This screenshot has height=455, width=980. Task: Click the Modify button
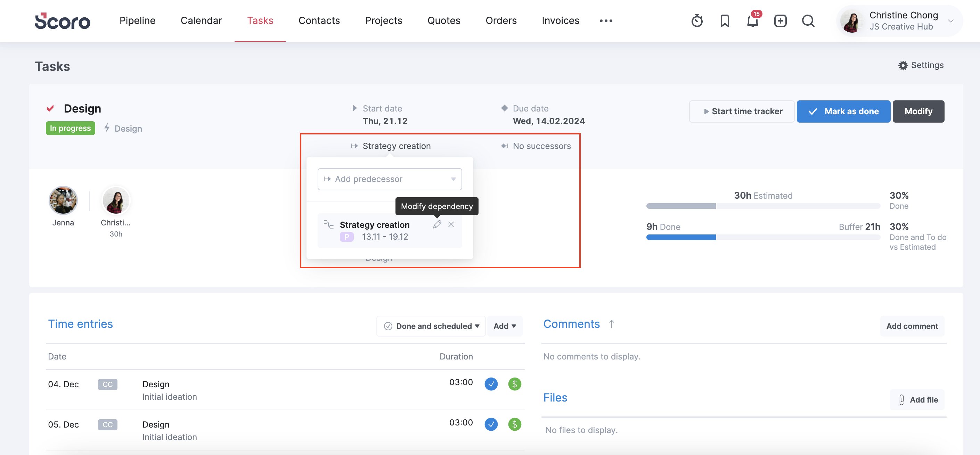pyautogui.click(x=918, y=111)
